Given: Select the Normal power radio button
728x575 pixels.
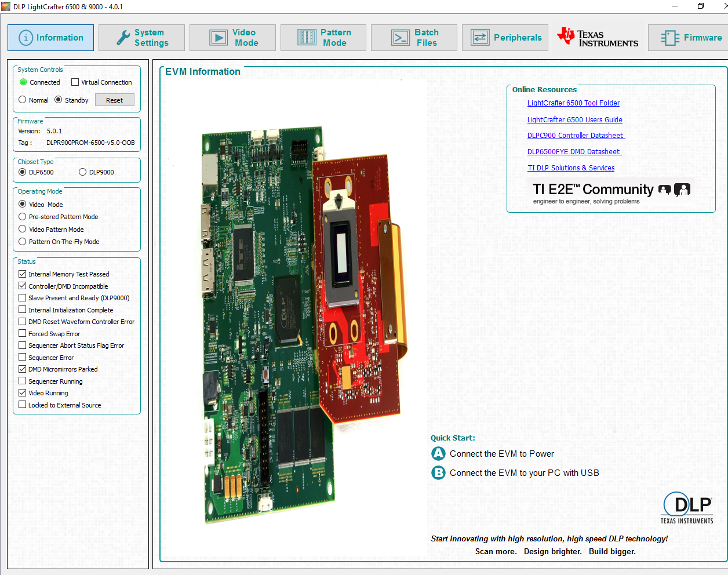Looking at the screenshot, I should pyautogui.click(x=23, y=100).
